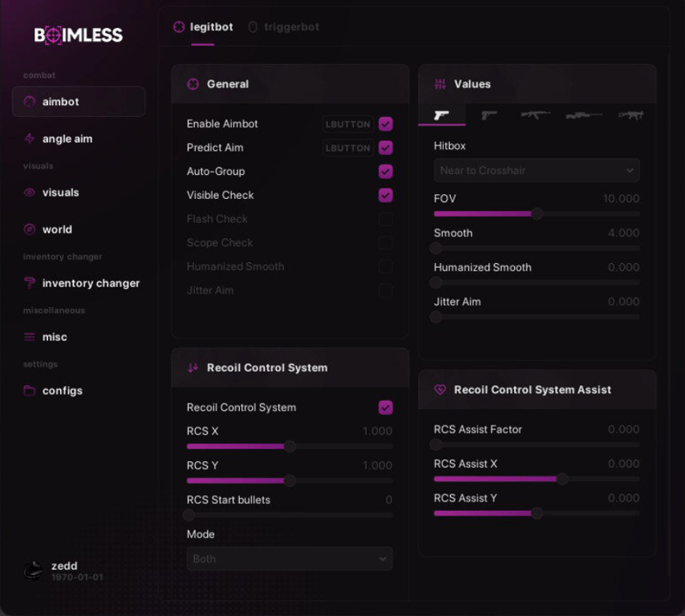Click the Smooth slider handle
The image size is (685, 616).
[x=436, y=248]
